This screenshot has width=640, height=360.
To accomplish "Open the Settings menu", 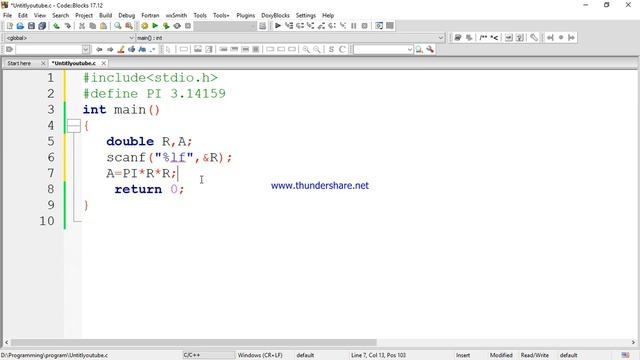I will pyautogui.click(x=306, y=15).
